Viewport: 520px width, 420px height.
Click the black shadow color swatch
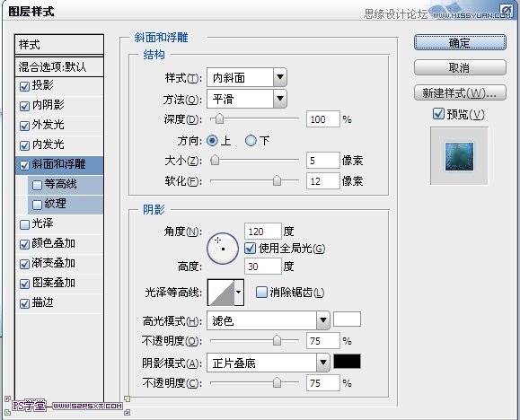pos(347,361)
